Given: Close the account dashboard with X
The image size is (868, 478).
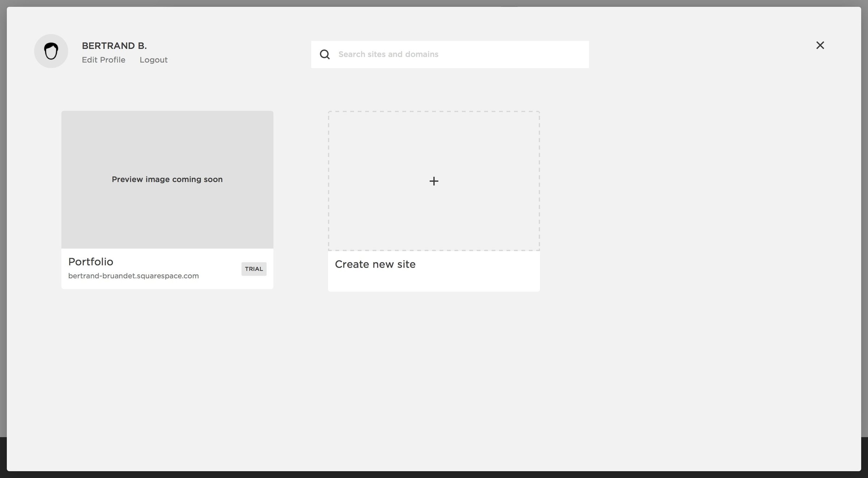Looking at the screenshot, I should (820, 45).
